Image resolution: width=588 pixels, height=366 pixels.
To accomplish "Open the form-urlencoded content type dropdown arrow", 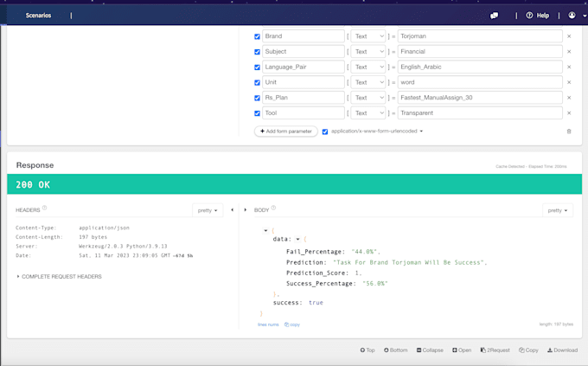I will coord(421,131).
